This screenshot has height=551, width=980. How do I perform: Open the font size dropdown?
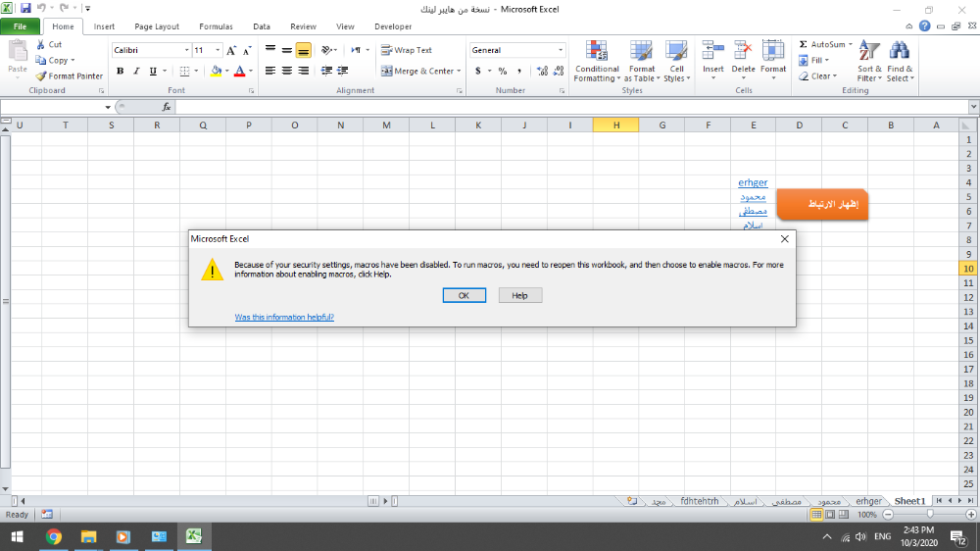[x=218, y=50]
